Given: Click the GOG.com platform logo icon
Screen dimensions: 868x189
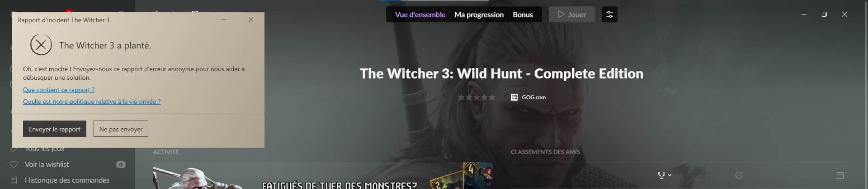Looking at the screenshot, I should 514,97.
